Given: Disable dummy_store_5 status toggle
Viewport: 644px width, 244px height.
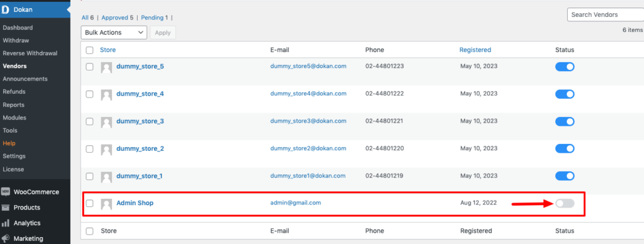Looking at the screenshot, I should [565, 67].
